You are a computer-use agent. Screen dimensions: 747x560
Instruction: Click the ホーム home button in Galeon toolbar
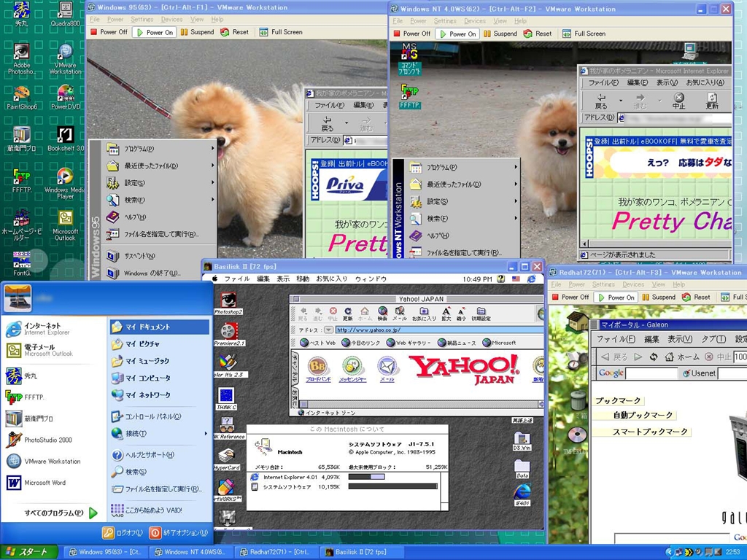[681, 357]
